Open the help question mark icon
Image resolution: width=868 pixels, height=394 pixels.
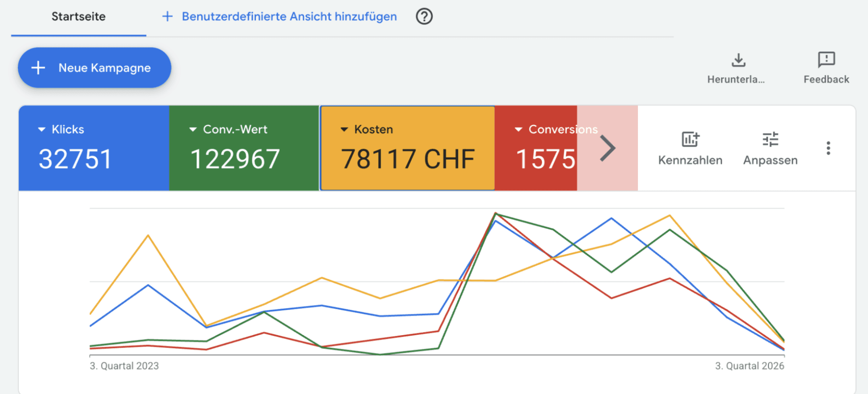pyautogui.click(x=424, y=17)
